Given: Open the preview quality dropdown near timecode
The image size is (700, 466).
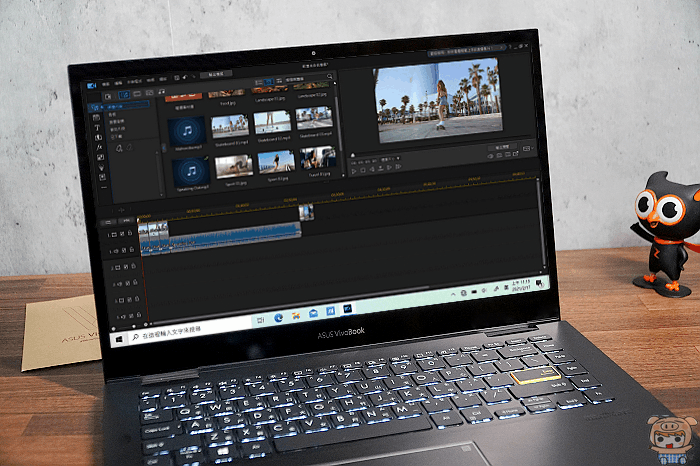Looking at the screenshot, I should point(390,158).
